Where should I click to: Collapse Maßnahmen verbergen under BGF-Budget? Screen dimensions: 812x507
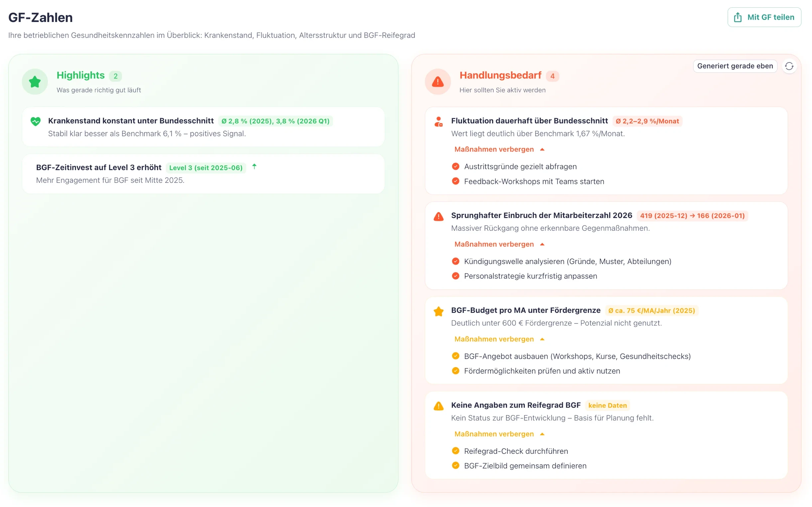tap(499, 339)
